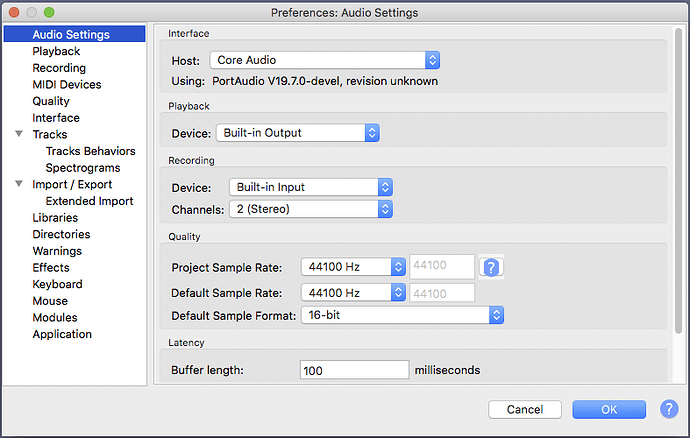This screenshot has height=438, width=690.
Task: Open Modules preferences
Action: pos(55,317)
